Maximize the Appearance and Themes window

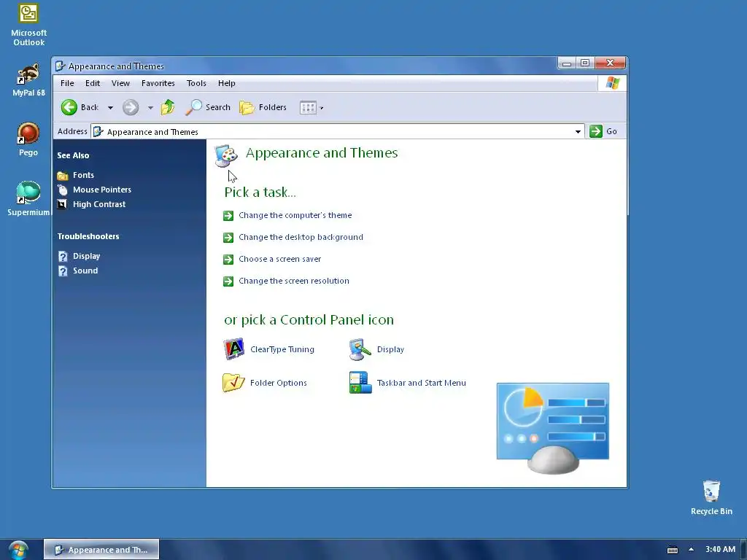pos(585,63)
